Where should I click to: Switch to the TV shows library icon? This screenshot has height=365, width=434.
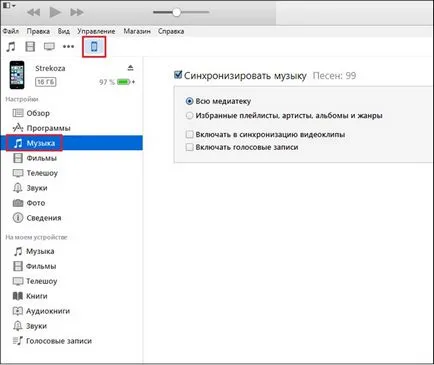click(x=49, y=47)
